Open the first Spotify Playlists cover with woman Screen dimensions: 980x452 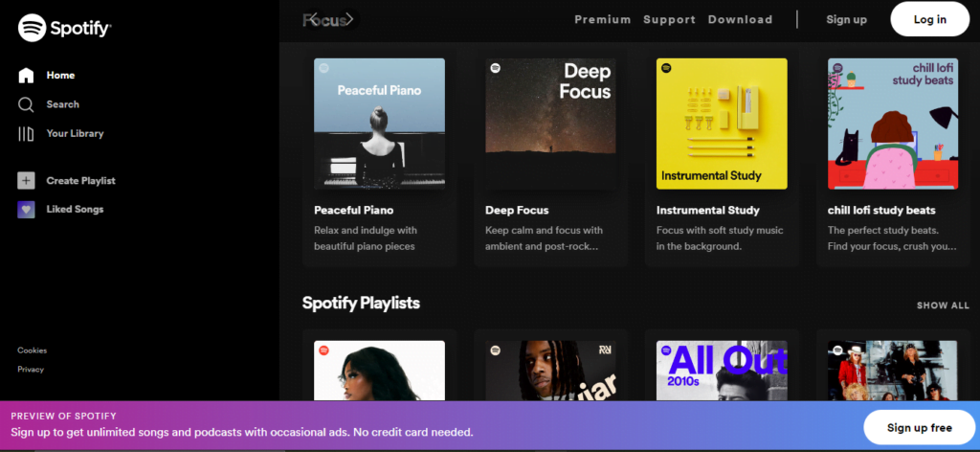[x=379, y=371]
